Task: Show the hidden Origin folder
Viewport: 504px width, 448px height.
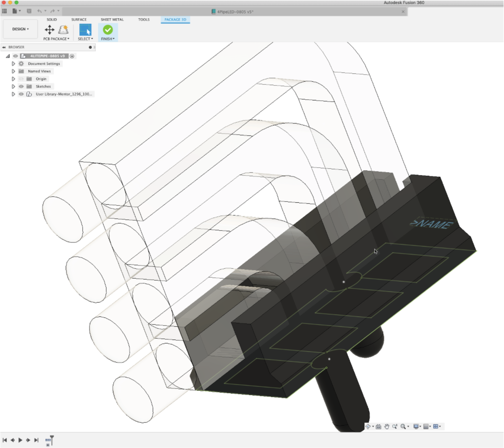Action: coord(21,79)
